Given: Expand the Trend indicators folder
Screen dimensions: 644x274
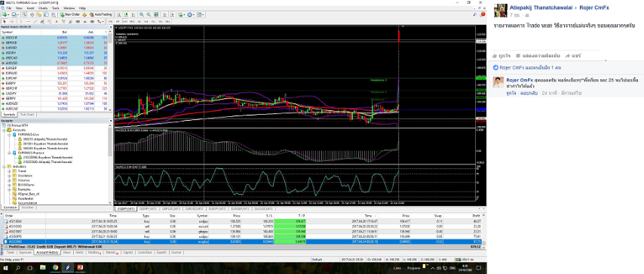Looking at the screenshot, I should point(10,171).
